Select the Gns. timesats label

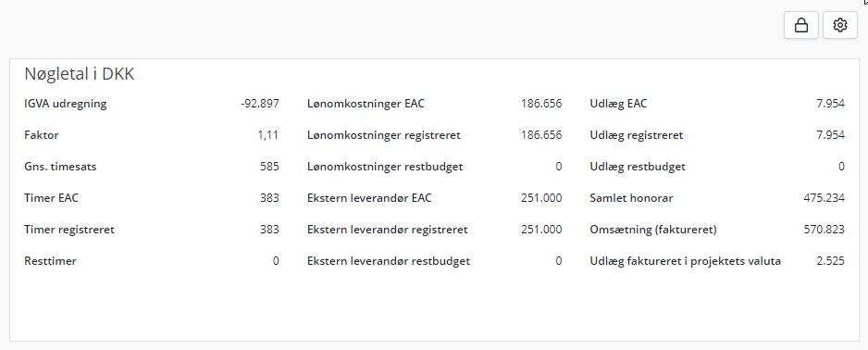click(x=60, y=167)
